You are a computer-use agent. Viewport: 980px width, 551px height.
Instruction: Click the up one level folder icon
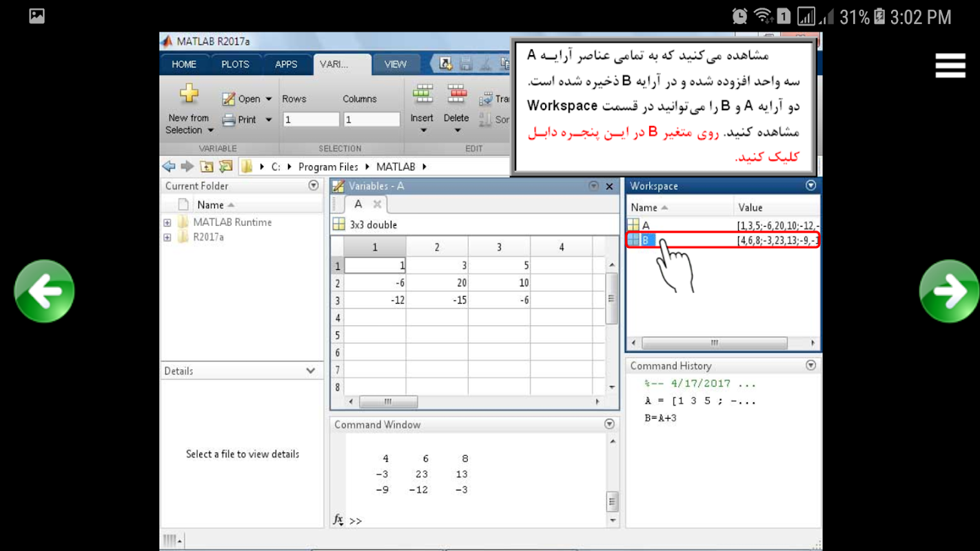click(207, 167)
